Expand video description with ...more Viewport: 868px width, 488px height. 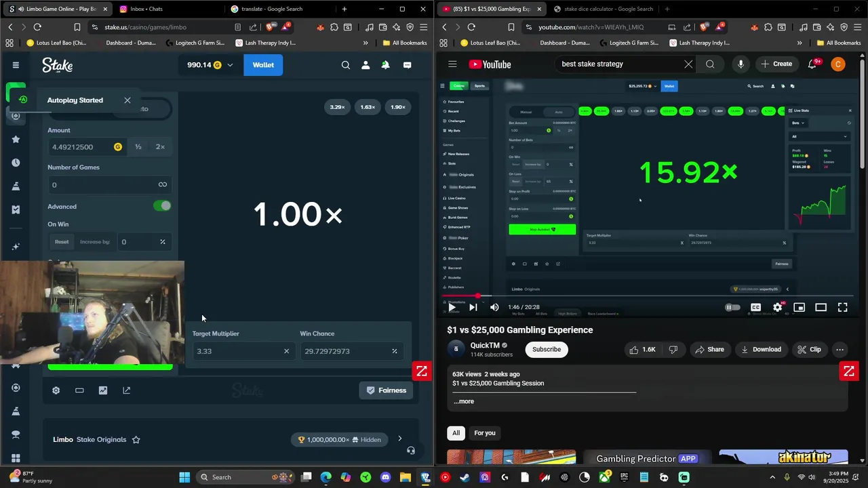coord(464,401)
